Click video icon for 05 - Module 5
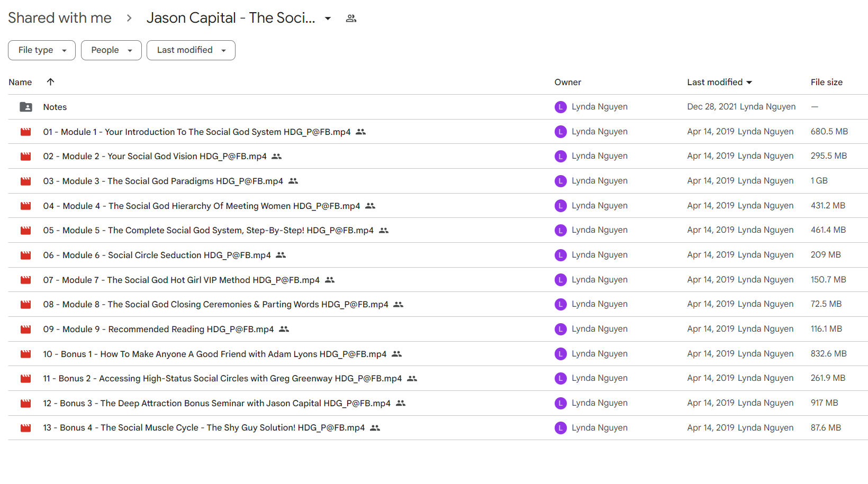This screenshot has width=868, height=484. pyautogui.click(x=25, y=231)
